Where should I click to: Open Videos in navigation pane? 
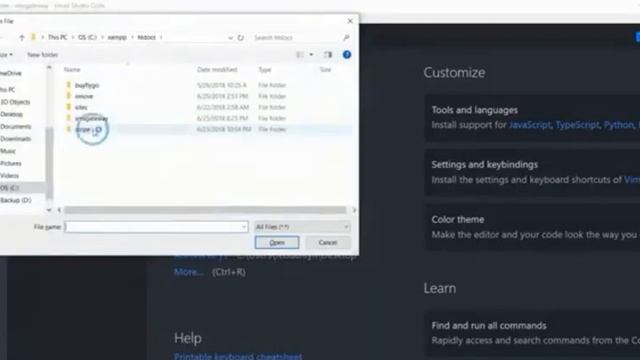pos(9,176)
